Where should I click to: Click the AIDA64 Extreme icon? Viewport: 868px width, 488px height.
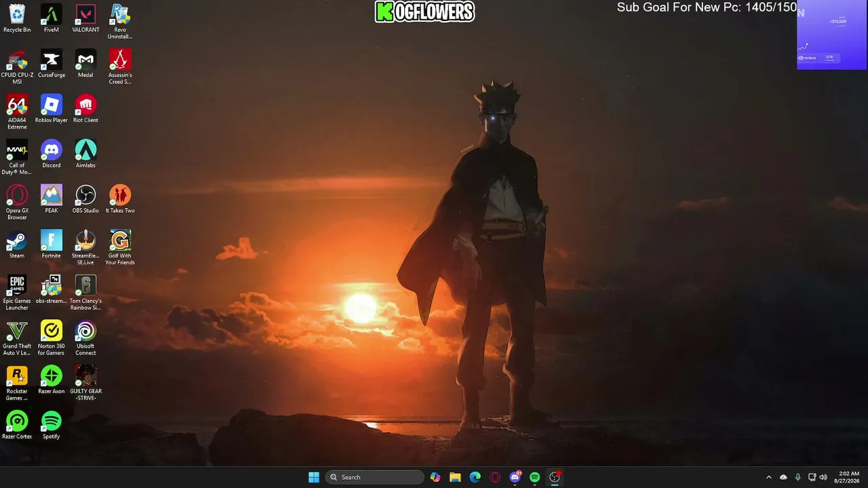coord(17,112)
